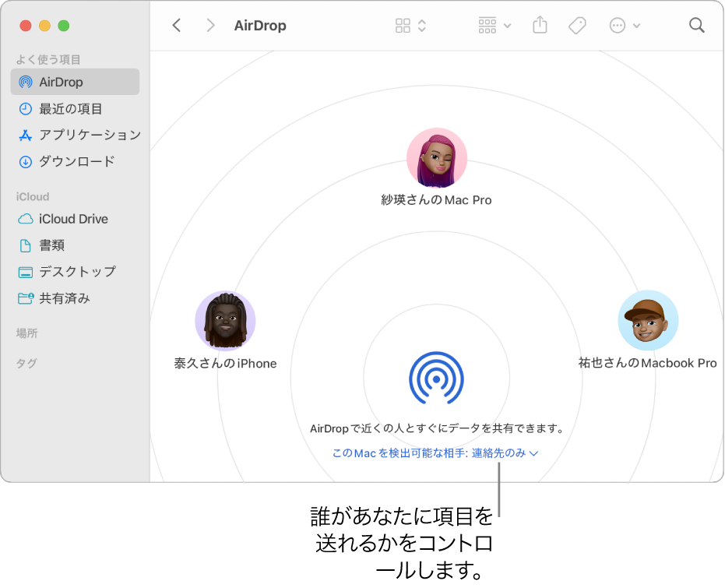Go forward with the right chevron button

tap(210, 26)
